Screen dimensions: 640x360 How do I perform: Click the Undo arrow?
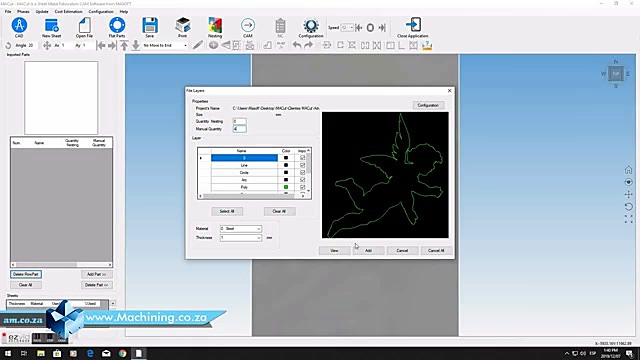click(x=297, y=45)
